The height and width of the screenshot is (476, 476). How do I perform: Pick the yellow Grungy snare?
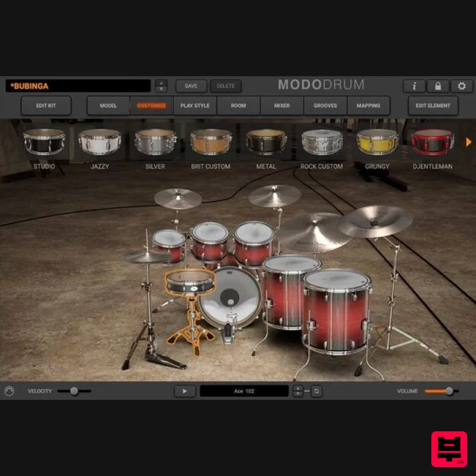click(377, 142)
